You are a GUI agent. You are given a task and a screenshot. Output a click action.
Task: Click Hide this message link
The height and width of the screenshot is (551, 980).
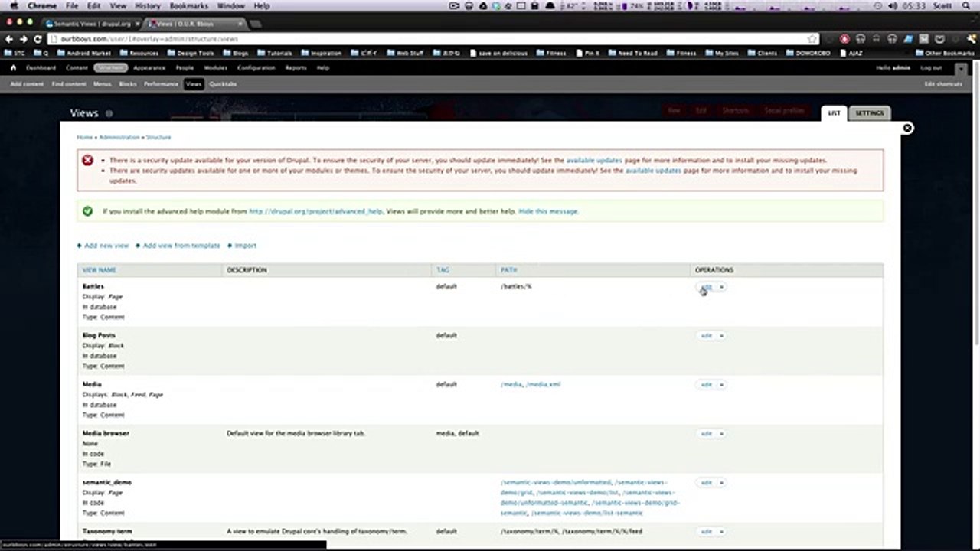[x=548, y=210]
